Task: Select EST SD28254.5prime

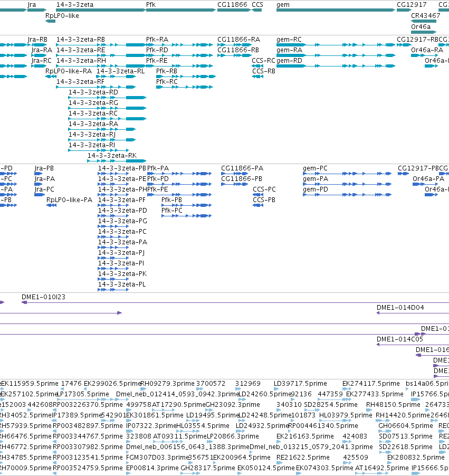Action: [331, 405]
